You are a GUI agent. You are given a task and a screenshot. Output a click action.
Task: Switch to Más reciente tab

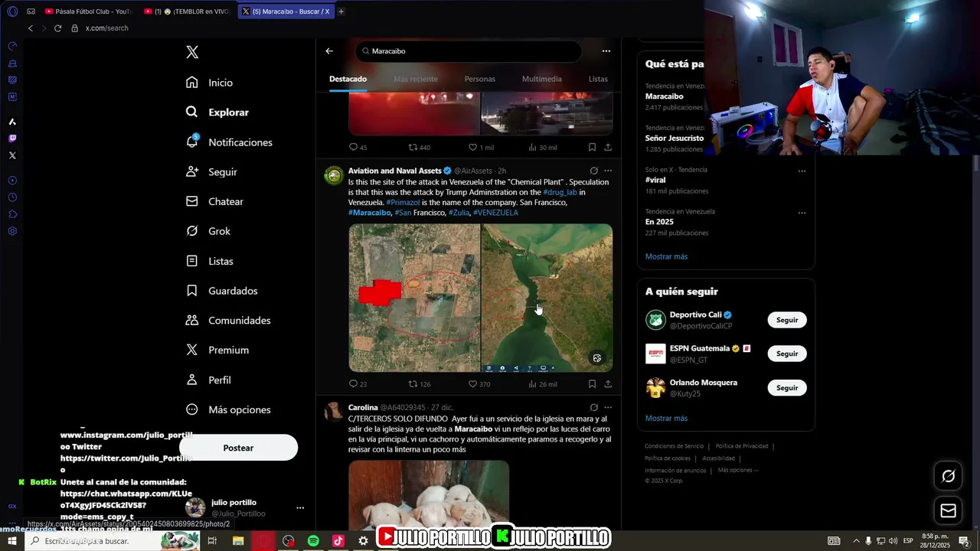click(416, 79)
